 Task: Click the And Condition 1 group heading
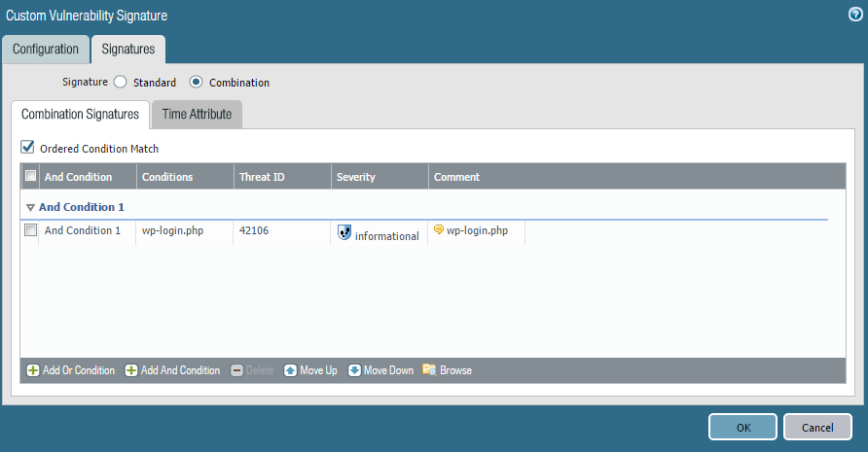(82, 207)
